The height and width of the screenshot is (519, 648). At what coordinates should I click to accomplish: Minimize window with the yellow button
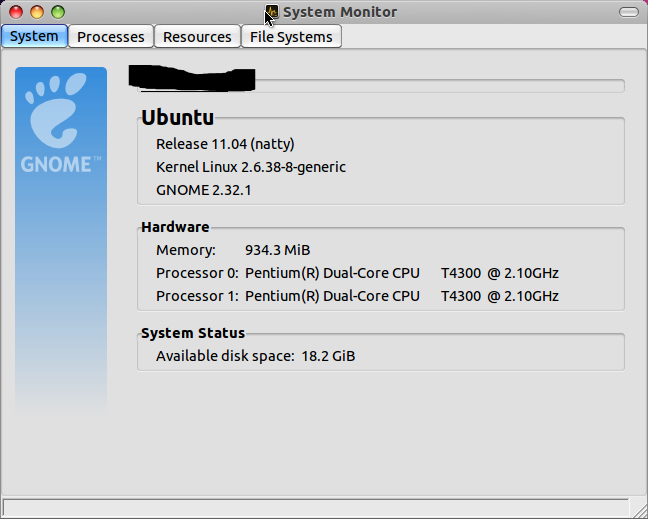pos(37,12)
